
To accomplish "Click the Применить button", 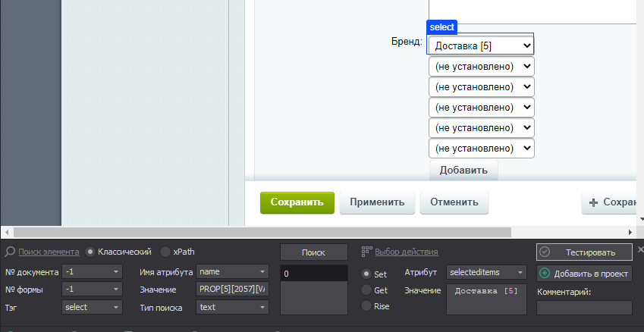I will (377, 202).
